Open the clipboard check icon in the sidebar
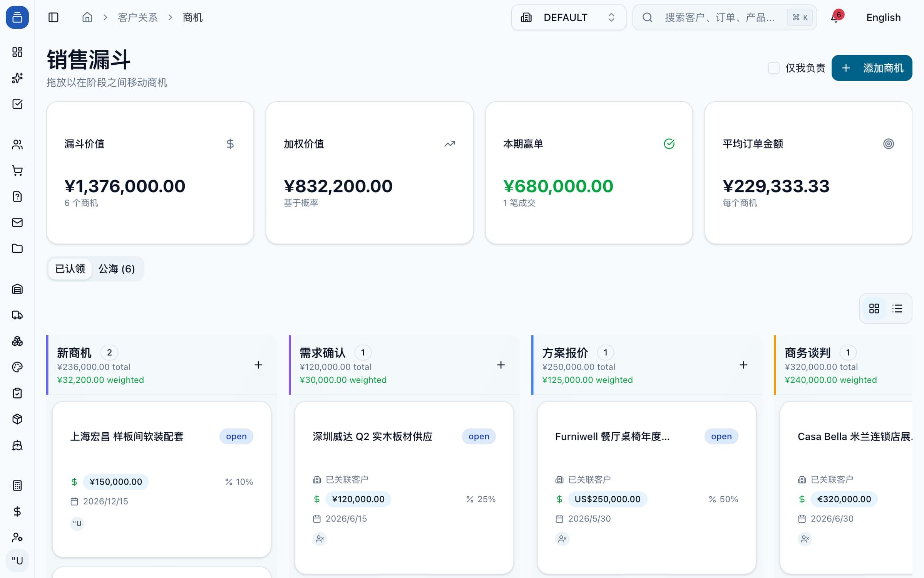Screen dimensions: 924x578 pos(17,393)
